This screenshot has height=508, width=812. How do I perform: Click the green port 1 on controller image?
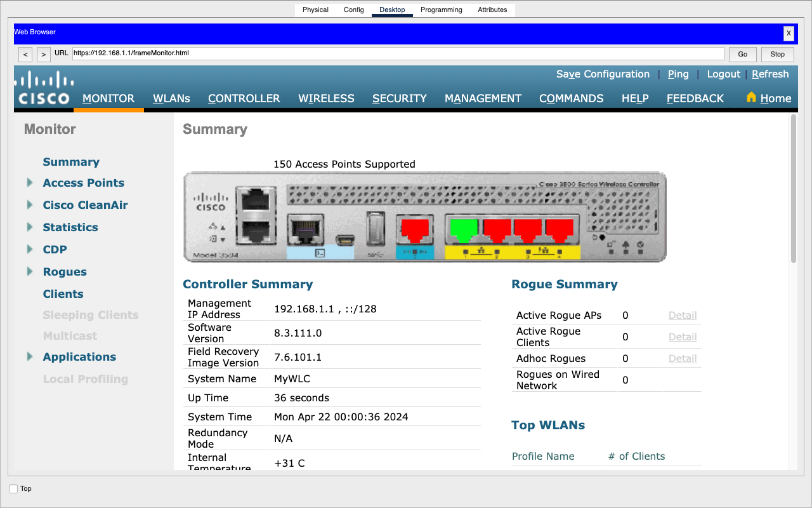[x=464, y=230]
